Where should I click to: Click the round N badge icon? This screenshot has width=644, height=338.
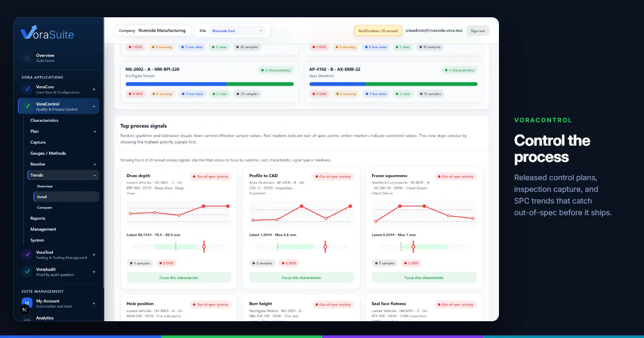pyautogui.click(x=24, y=310)
